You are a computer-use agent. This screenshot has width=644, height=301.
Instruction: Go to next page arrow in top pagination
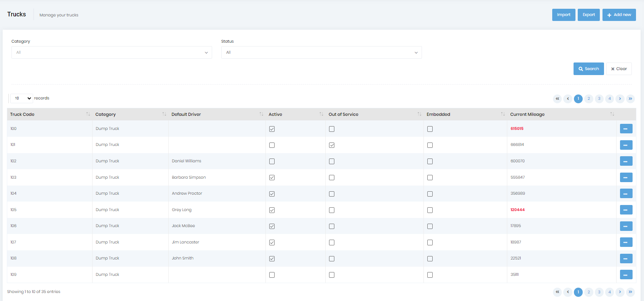(620, 99)
